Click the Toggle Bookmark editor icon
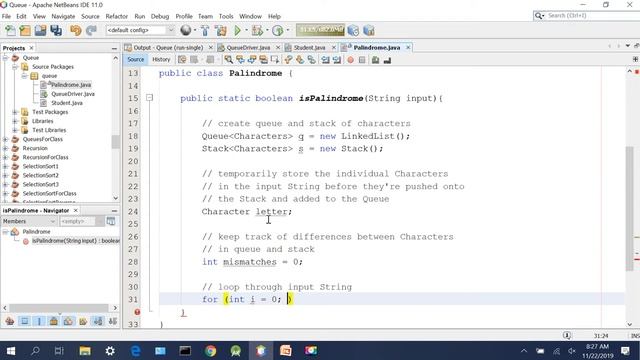 pos(311,60)
